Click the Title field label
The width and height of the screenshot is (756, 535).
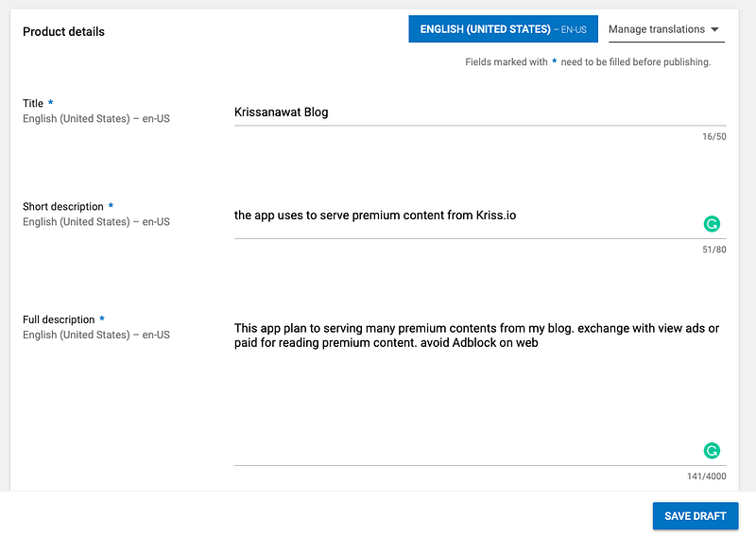[33, 104]
